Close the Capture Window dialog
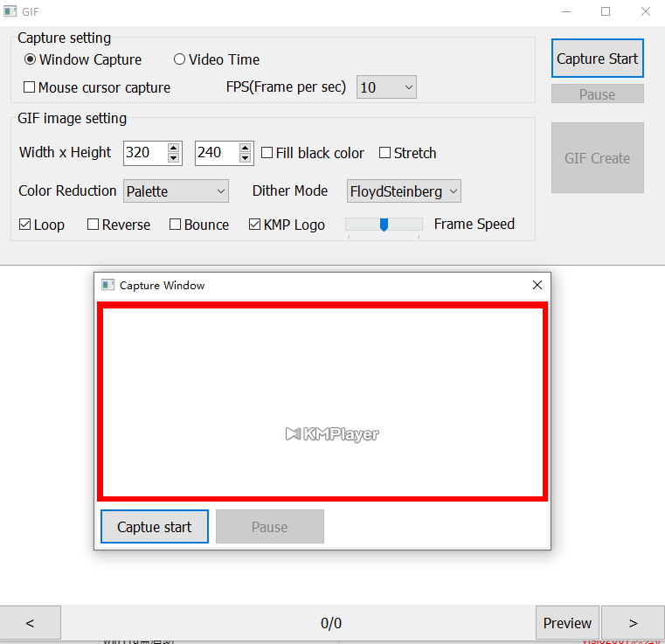This screenshot has width=665, height=644. coord(537,285)
